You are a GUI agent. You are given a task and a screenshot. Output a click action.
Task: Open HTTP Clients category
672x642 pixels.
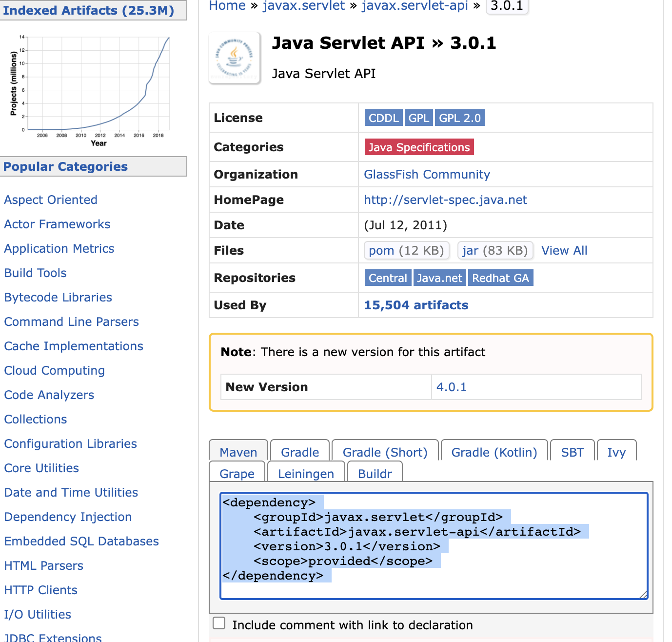tap(40, 590)
